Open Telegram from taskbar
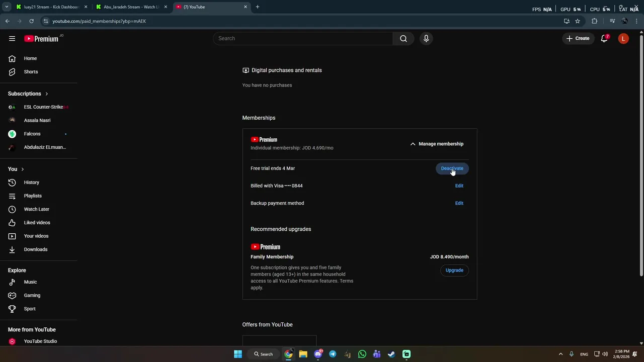Screen dimensions: 644x362 click(x=333, y=354)
